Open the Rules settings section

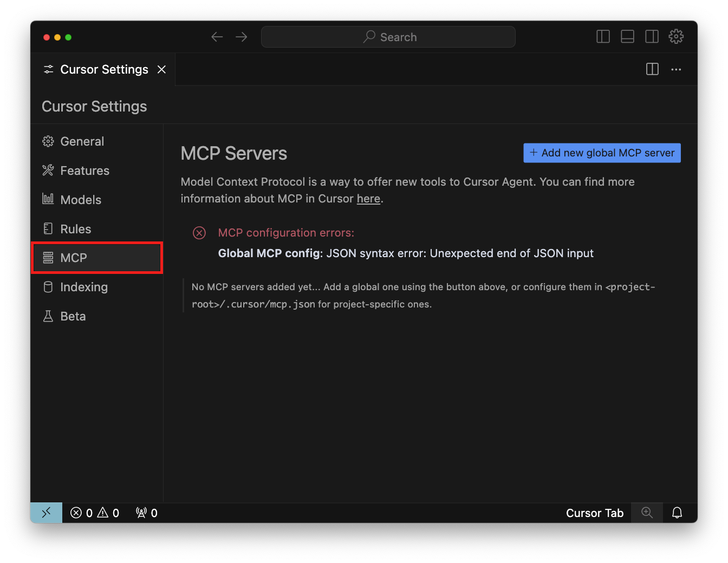(x=97, y=229)
